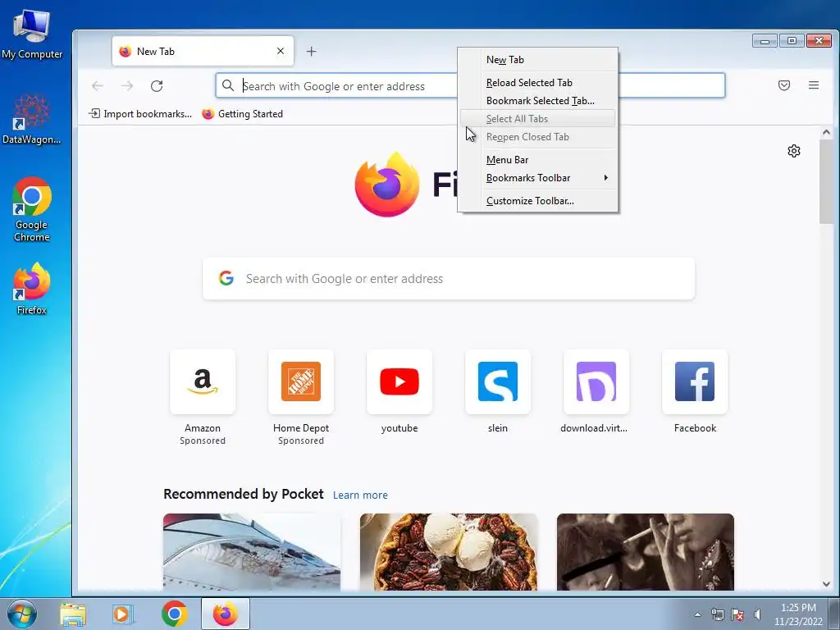
Task: Click the address bar input field
Action: point(470,85)
